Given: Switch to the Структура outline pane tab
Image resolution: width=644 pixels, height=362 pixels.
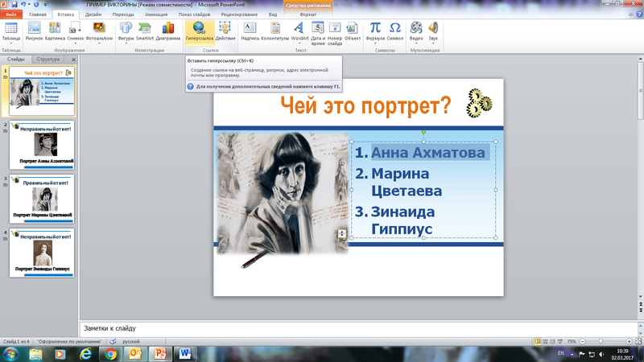Looking at the screenshot, I should tap(48, 59).
